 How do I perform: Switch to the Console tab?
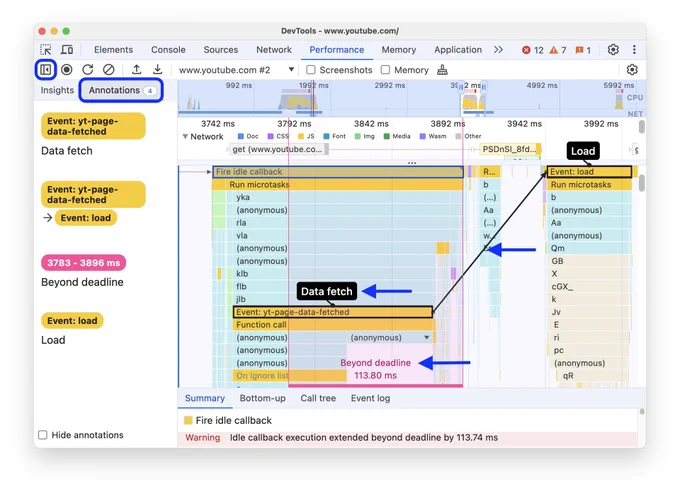tap(168, 50)
